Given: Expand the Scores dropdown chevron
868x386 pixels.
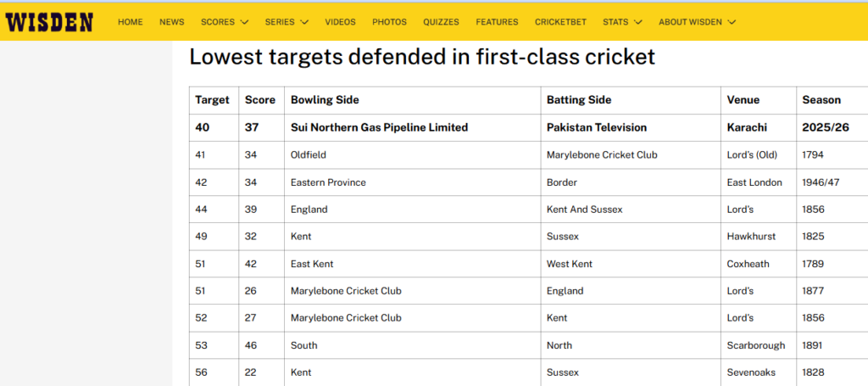Looking at the screenshot, I should pos(245,22).
